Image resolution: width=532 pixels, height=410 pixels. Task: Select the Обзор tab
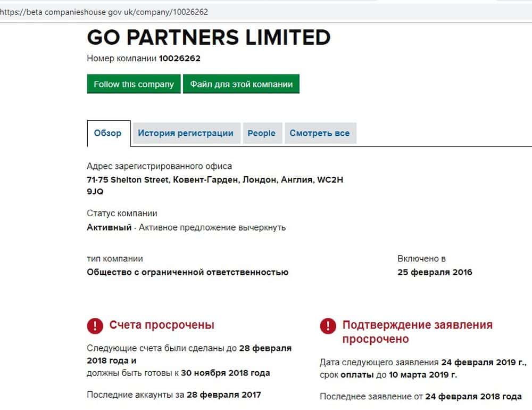coord(108,133)
